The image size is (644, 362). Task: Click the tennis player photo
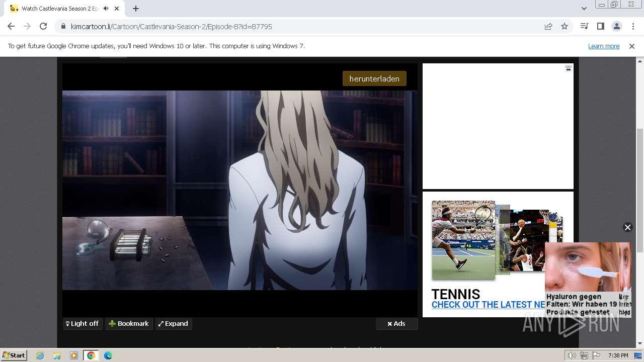coord(463,240)
